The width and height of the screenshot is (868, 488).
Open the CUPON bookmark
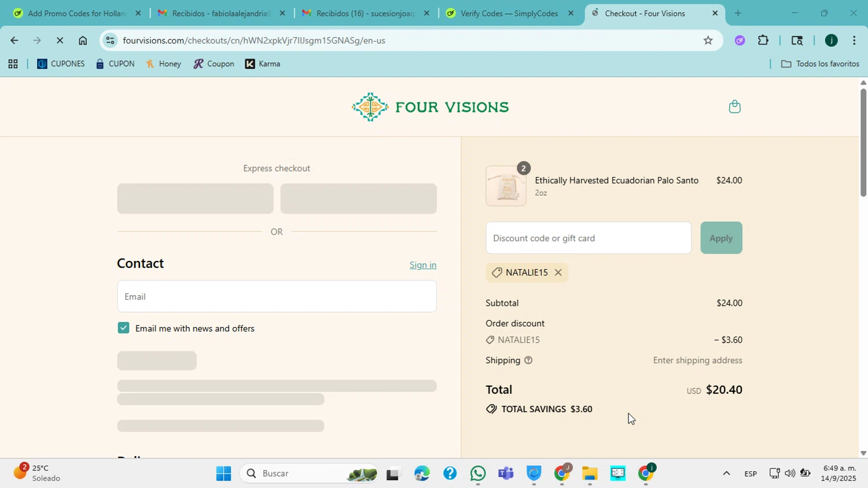tap(115, 64)
